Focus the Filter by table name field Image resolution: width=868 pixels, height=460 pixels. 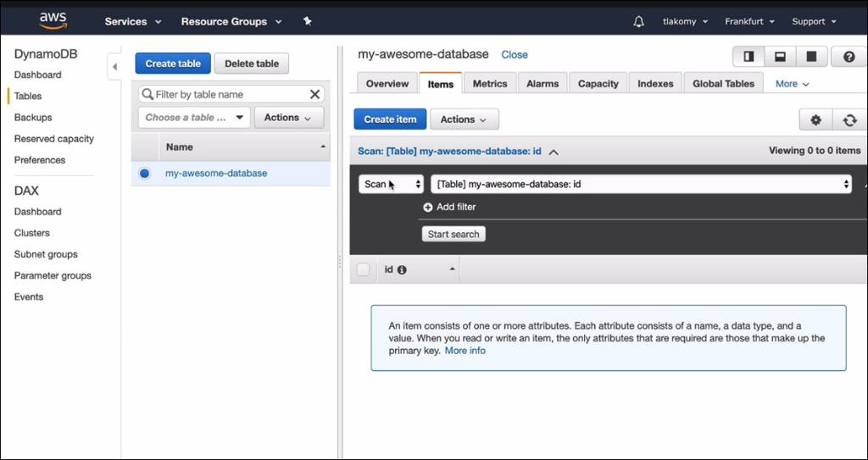[x=231, y=94]
